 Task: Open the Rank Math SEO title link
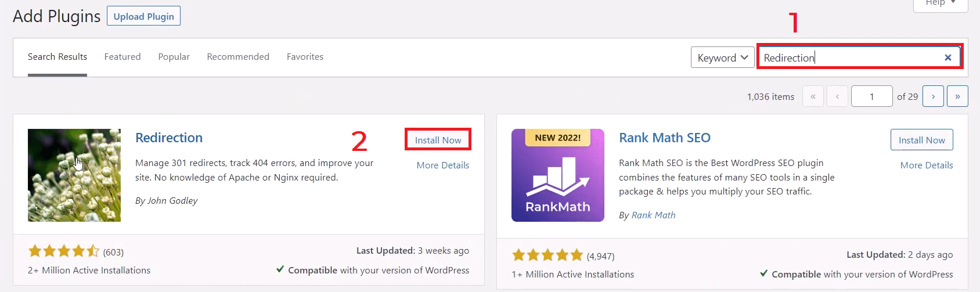click(x=665, y=138)
